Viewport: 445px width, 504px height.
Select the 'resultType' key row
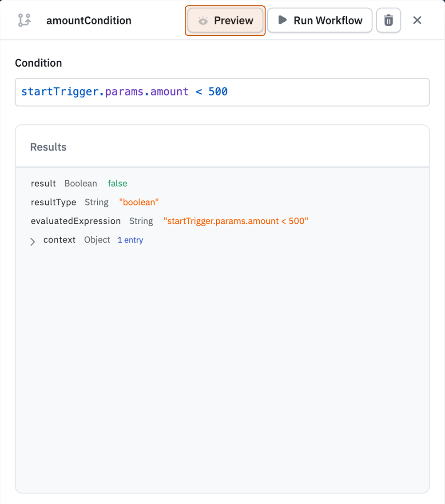point(53,202)
